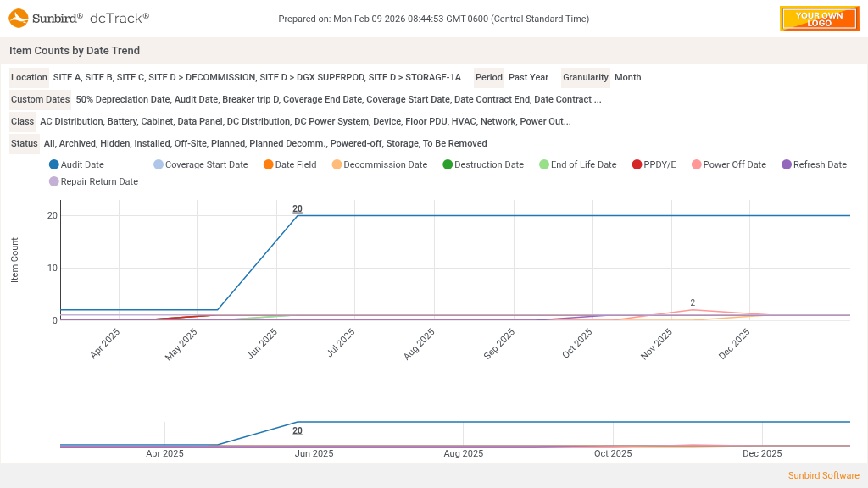Click the End of Life Date legend item
The height and width of the screenshot is (488, 868).
(x=576, y=164)
